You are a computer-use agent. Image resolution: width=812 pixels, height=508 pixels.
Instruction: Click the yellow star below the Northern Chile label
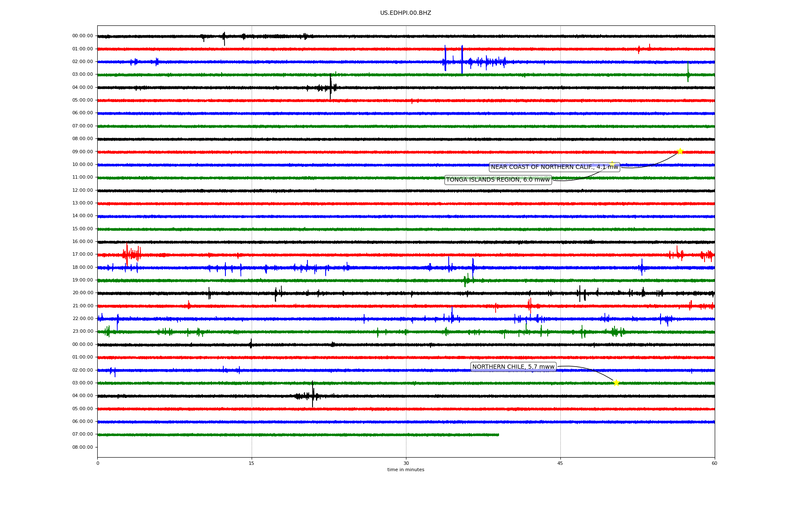616,383
